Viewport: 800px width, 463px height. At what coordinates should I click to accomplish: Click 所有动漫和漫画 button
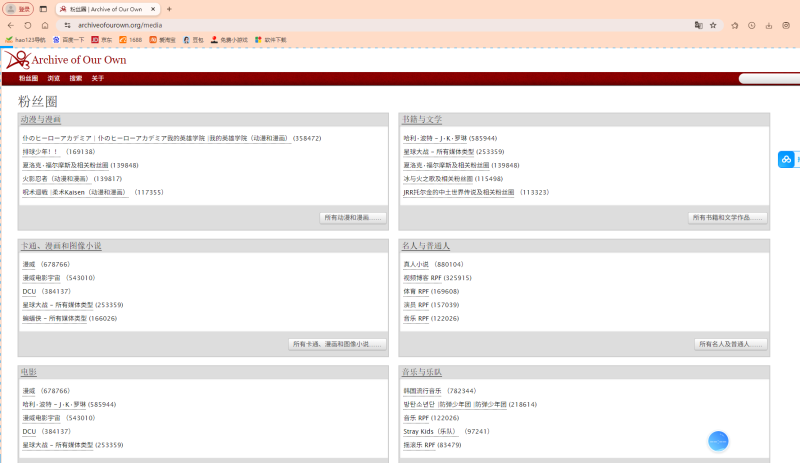353,218
